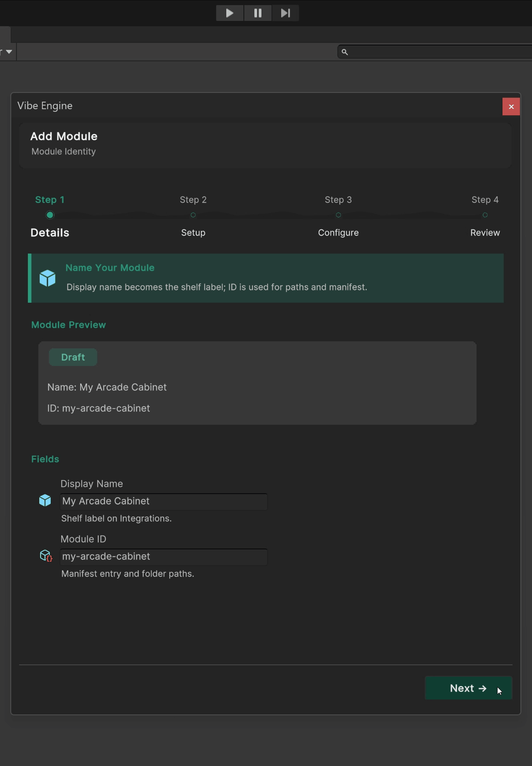Click the 'Shelf label on Integrations.' hint
532x766 pixels.
pyautogui.click(x=116, y=518)
